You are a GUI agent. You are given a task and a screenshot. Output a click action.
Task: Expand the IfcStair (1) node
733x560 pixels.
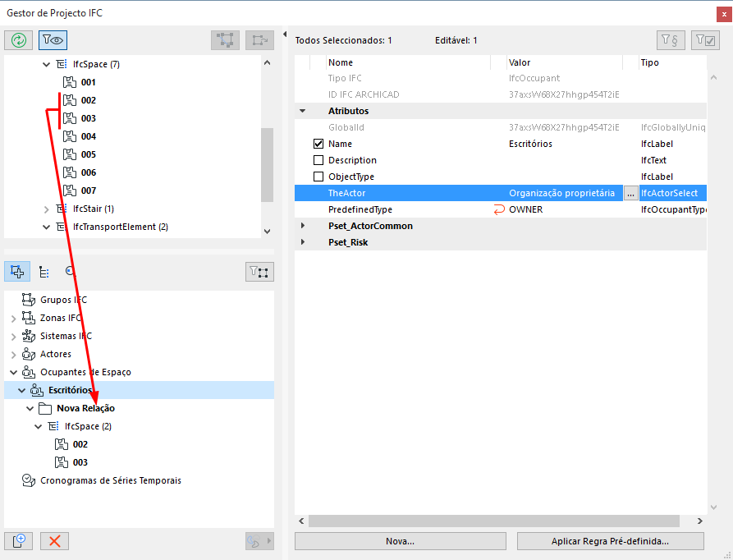click(x=46, y=209)
